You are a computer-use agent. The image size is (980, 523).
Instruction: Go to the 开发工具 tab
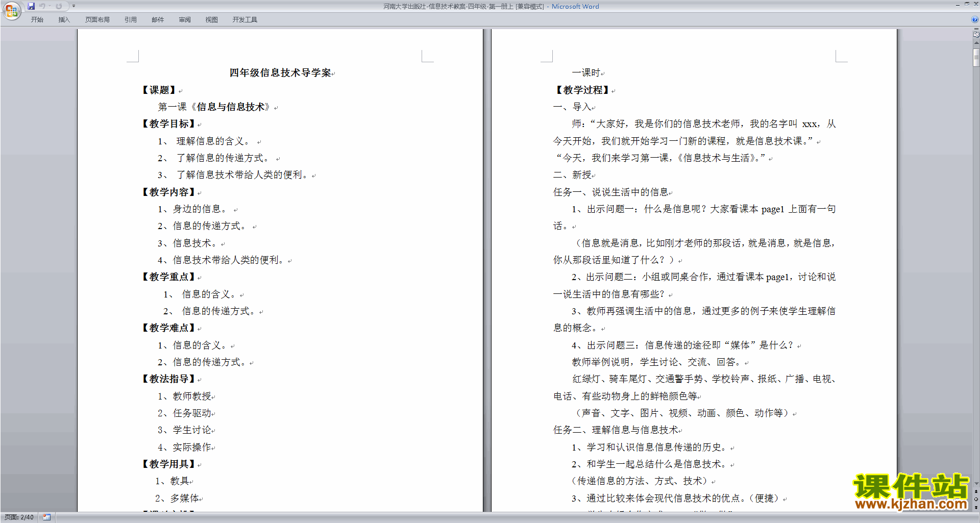tap(244, 20)
